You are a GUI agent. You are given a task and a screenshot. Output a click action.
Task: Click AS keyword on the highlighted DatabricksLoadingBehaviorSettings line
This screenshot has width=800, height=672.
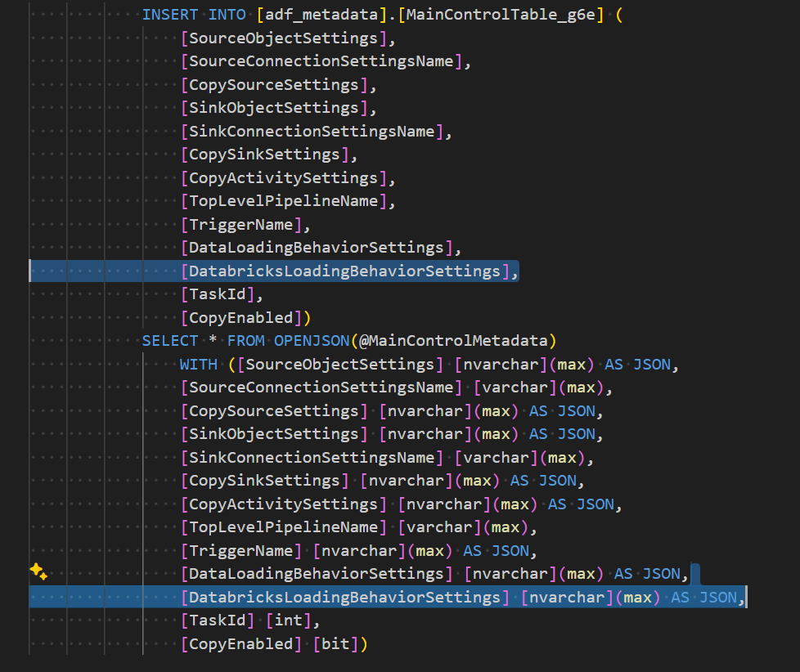680,598
